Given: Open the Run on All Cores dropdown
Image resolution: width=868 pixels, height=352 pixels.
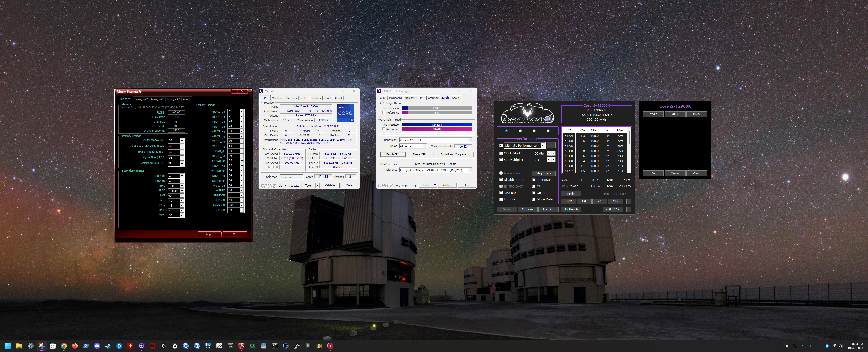Looking at the screenshot, I should [x=425, y=146].
